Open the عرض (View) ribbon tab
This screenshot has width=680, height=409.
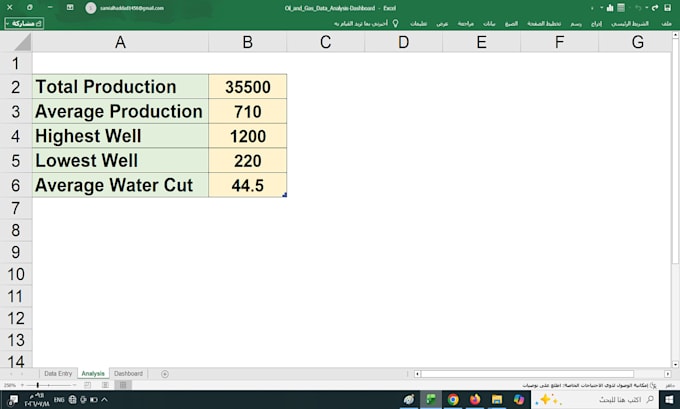coord(442,23)
